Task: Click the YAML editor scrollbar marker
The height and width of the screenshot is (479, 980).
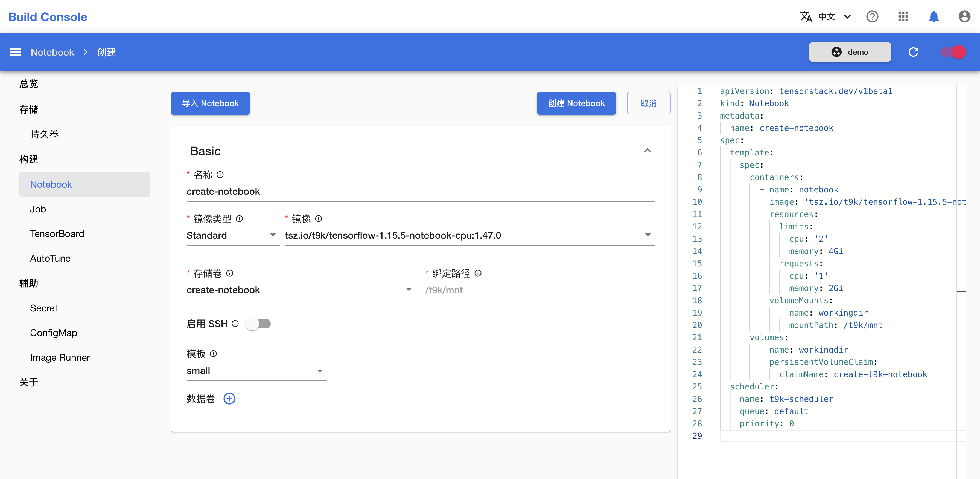Action: (x=961, y=291)
